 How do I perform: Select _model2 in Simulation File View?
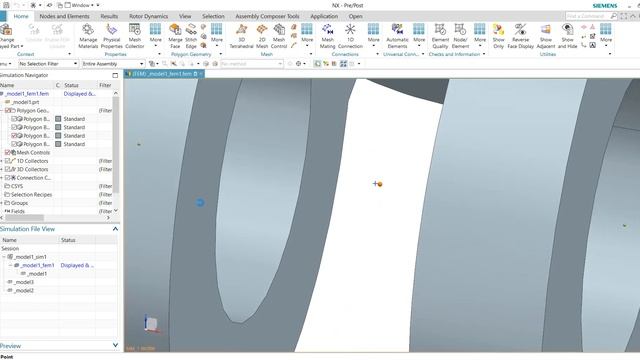(24, 291)
